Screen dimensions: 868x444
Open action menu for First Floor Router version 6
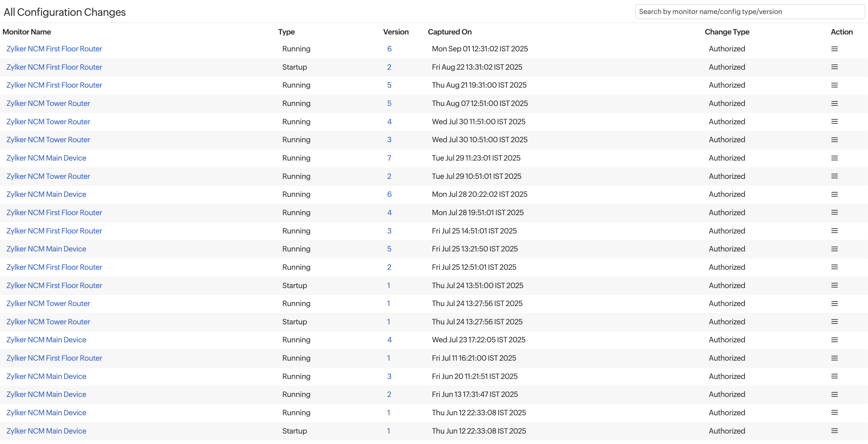tap(834, 49)
